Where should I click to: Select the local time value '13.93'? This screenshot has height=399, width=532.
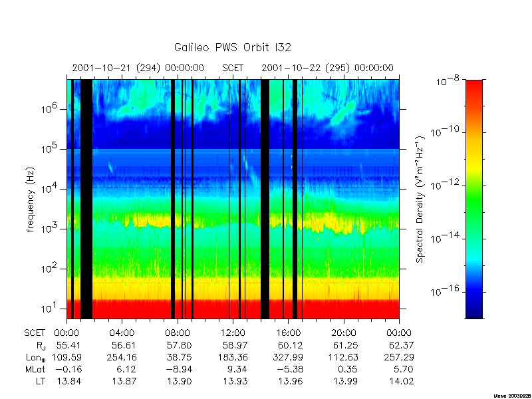tap(235, 381)
